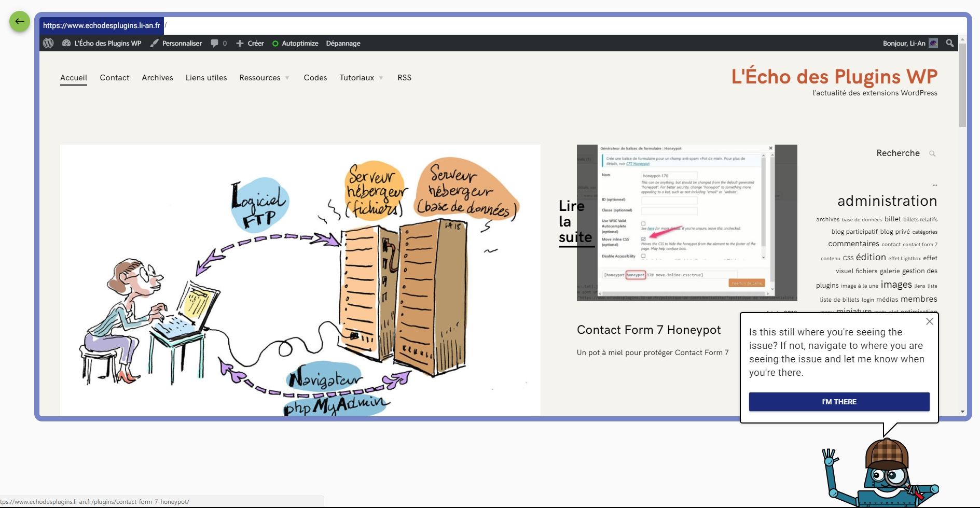Open the Contact Form 7 Honeypot title
This screenshot has width=980, height=508.
tap(649, 330)
